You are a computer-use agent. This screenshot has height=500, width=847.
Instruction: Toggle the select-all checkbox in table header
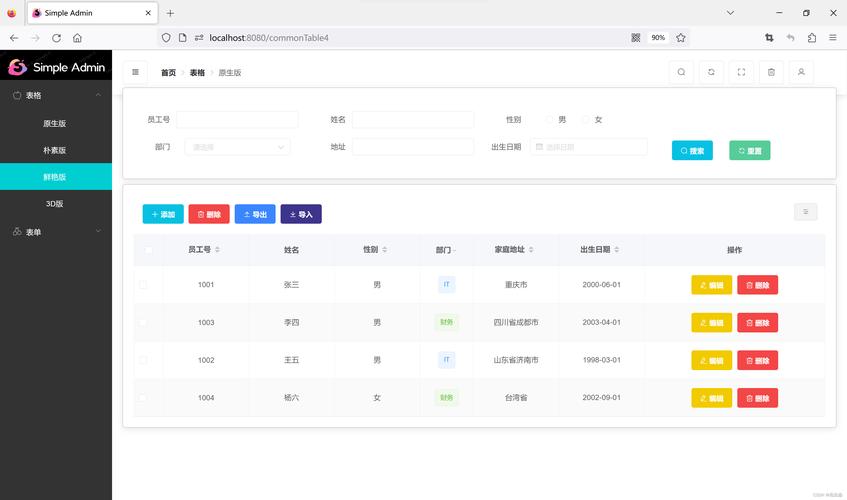click(x=149, y=249)
